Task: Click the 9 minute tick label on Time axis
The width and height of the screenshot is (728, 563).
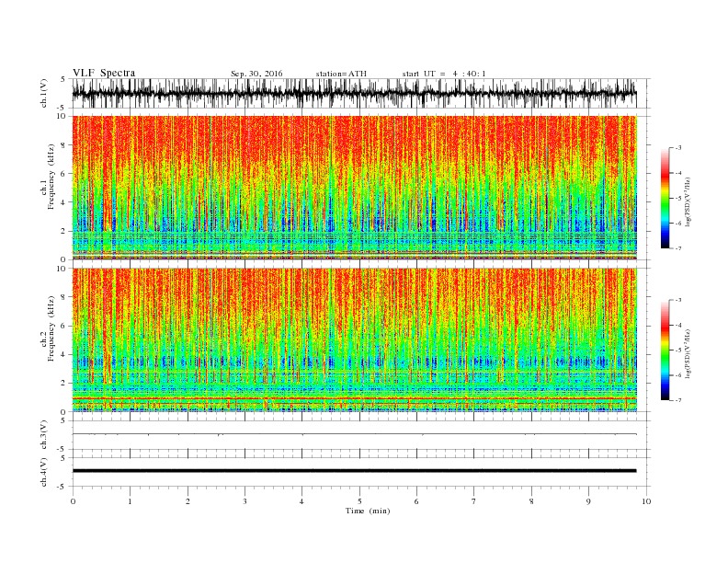Action: (x=588, y=501)
